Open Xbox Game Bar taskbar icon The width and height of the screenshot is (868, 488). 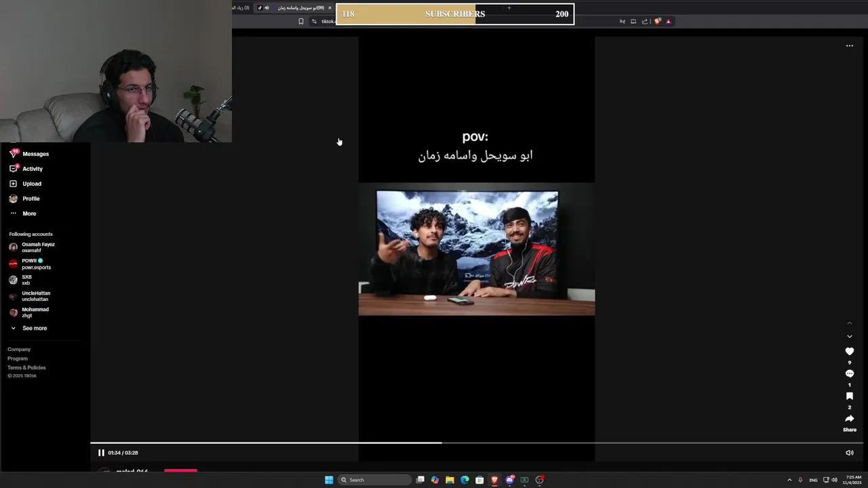click(524, 480)
